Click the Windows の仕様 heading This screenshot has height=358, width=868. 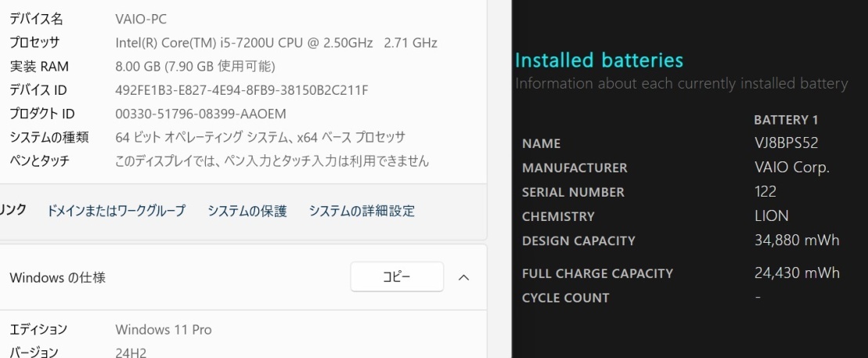pos(58,277)
